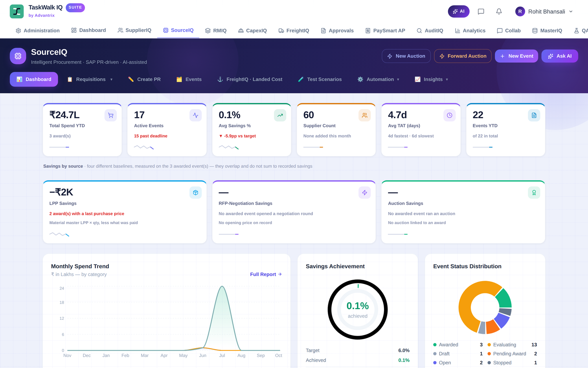Select the SourceIQ Dashboard sub-tab
The width and height of the screenshot is (588, 368).
coord(34,79)
